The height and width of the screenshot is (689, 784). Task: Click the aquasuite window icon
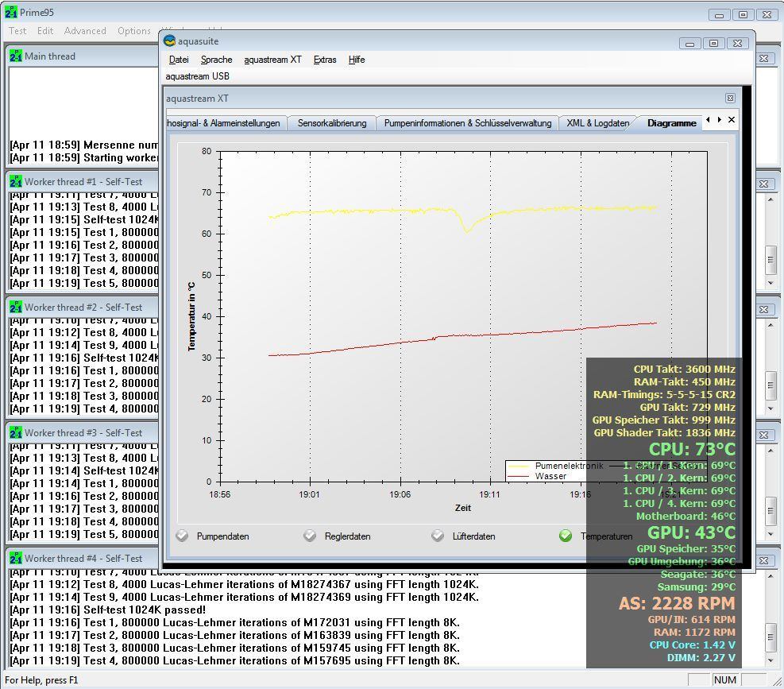click(x=169, y=41)
